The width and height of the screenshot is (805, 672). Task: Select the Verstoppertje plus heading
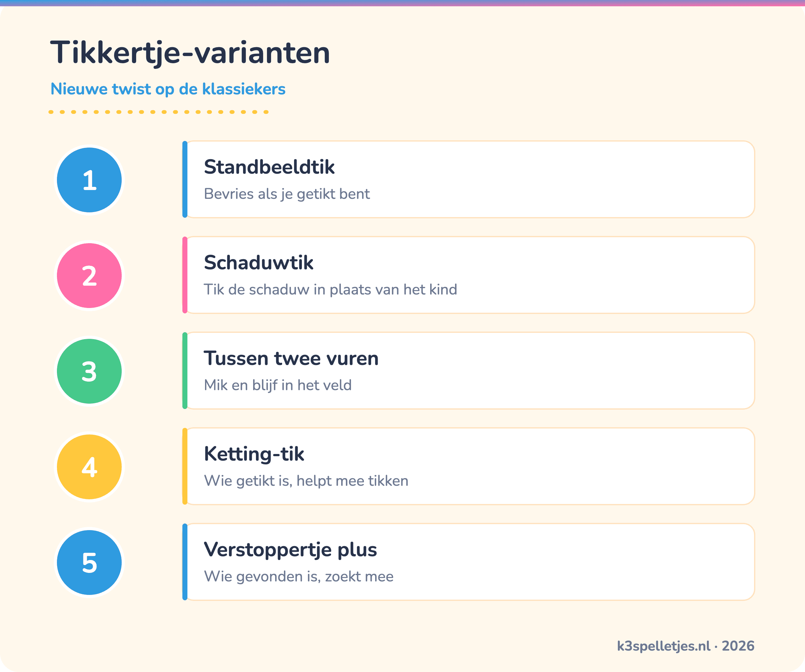pos(290,551)
